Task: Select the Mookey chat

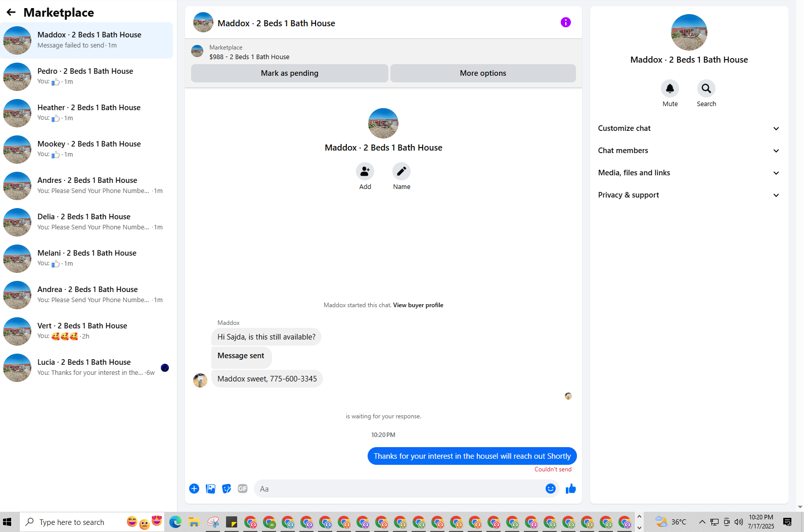Action: 86,150
